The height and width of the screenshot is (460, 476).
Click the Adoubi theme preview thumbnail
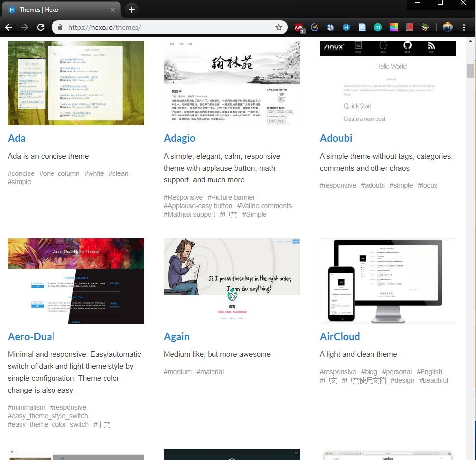point(388,83)
